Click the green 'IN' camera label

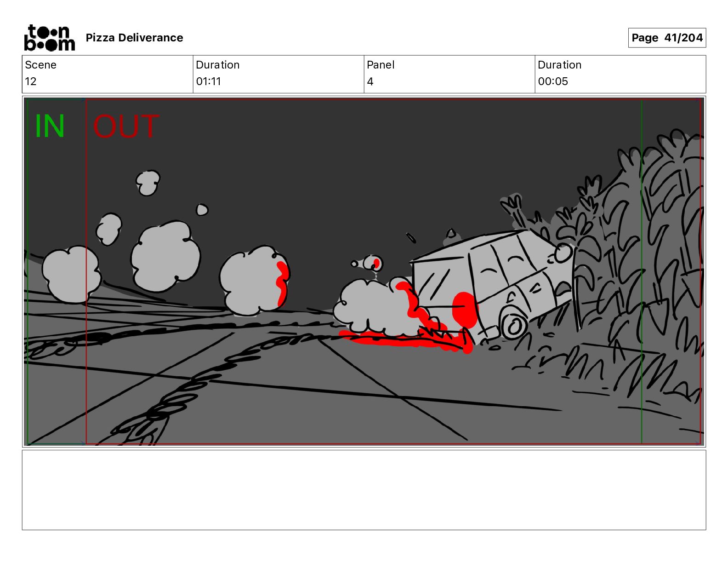pyautogui.click(x=50, y=126)
